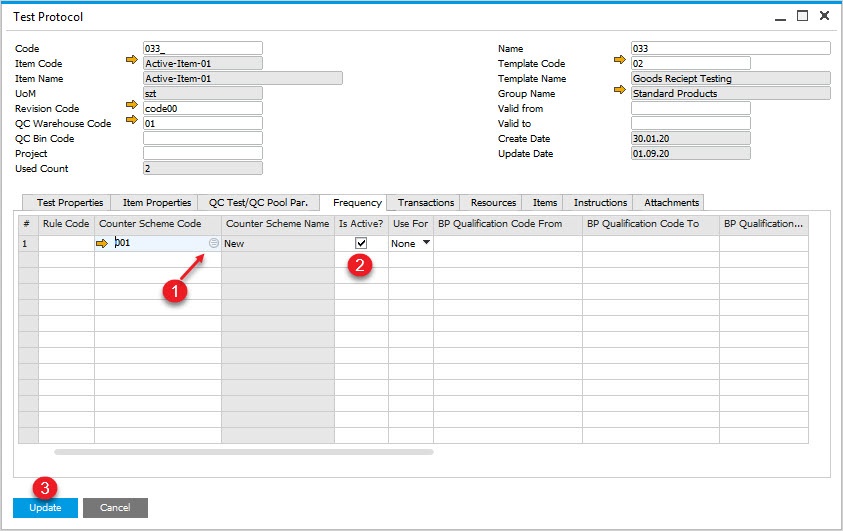Expand the Use For dropdown

point(426,243)
